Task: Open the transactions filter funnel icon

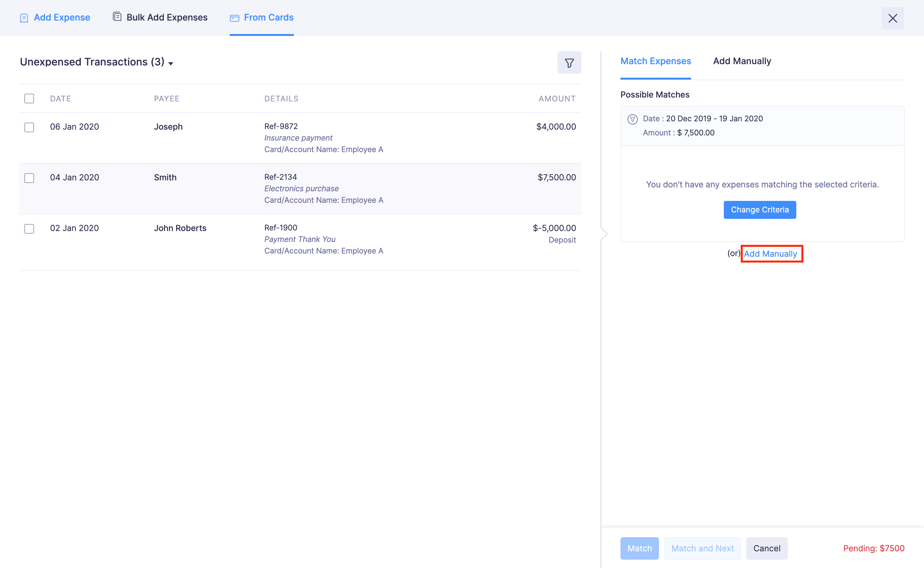Action: [x=569, y=62]
